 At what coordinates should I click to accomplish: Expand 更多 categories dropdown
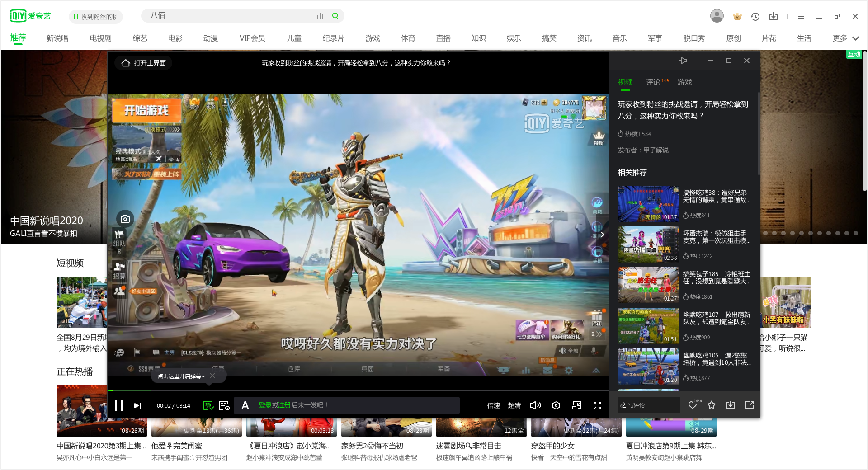pyautogui.click(x=846, y=38)
